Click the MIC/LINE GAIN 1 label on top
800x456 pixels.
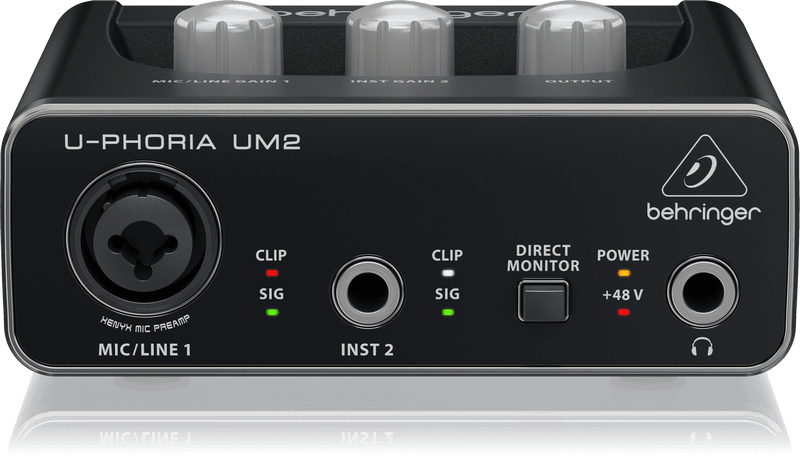point(220,81)
